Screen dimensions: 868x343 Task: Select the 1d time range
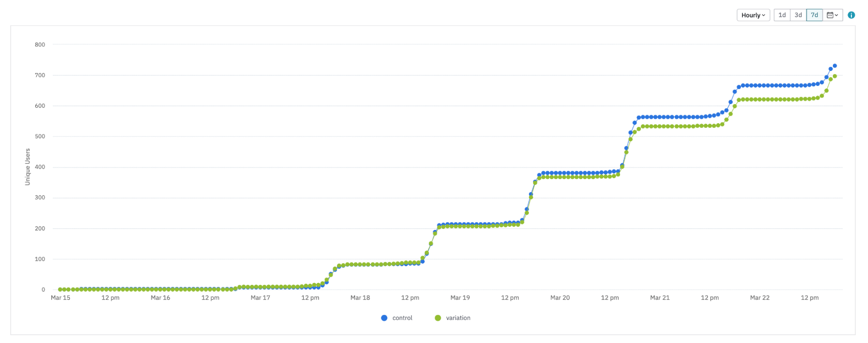[782, 15]
